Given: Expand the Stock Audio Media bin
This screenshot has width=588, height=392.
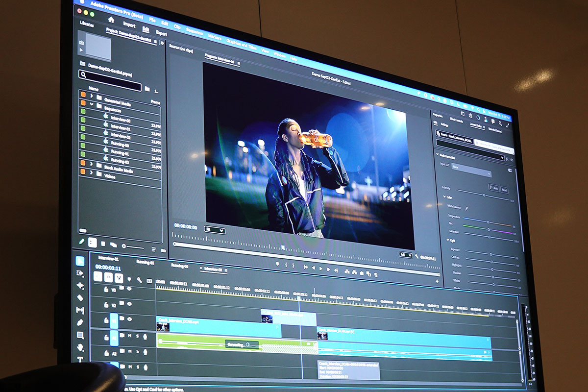Looking at the screenshot, I should (x=92, y=165).
